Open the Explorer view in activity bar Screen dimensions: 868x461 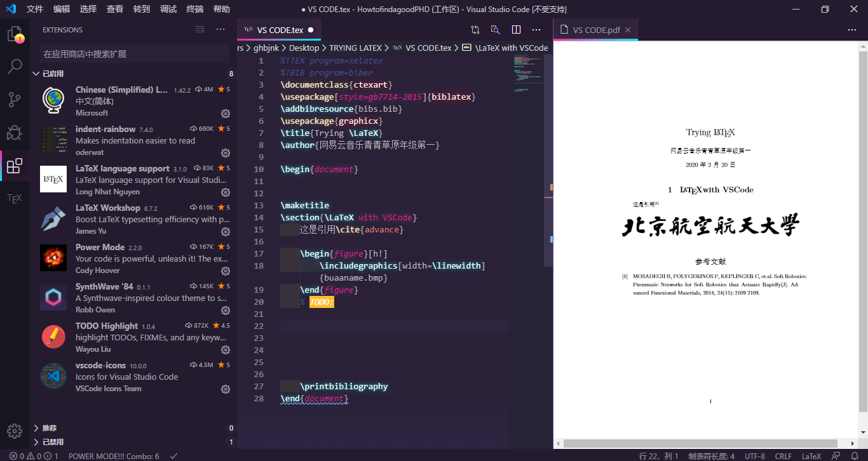15,34
